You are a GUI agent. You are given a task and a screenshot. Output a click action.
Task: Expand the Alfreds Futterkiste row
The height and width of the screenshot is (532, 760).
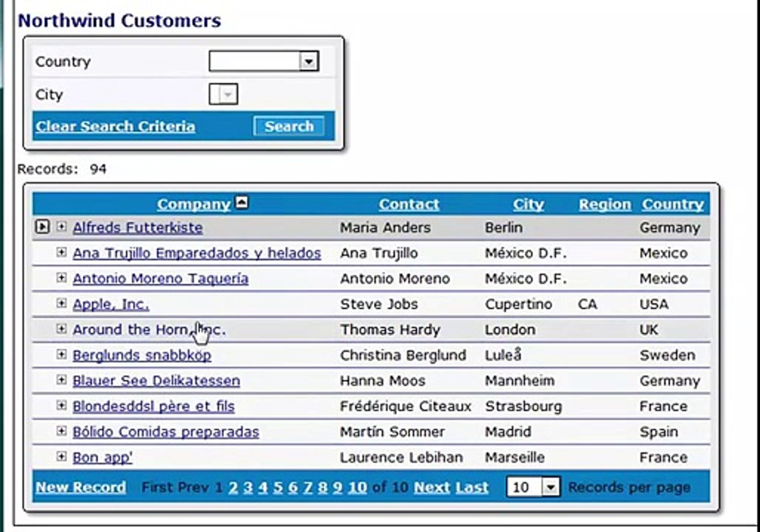click(61, 227)
